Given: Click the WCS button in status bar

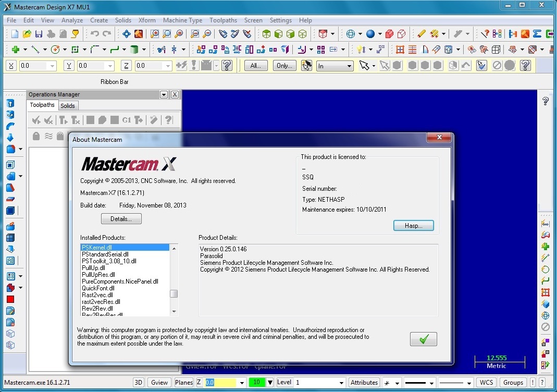Looking at the screenshot, I should click(486, 383).
